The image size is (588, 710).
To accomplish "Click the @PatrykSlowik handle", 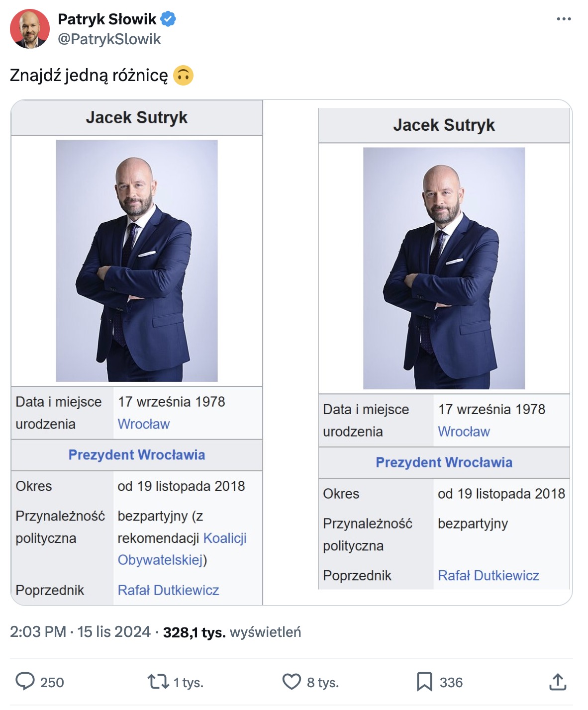I will pyautogui.click(x=109, y=39).
